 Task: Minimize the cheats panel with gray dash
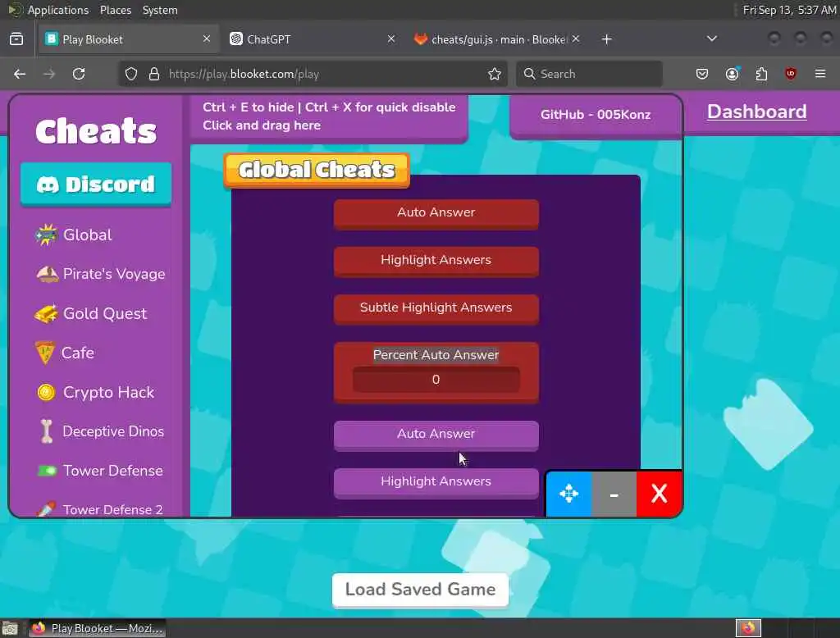(x=614, y=494)
